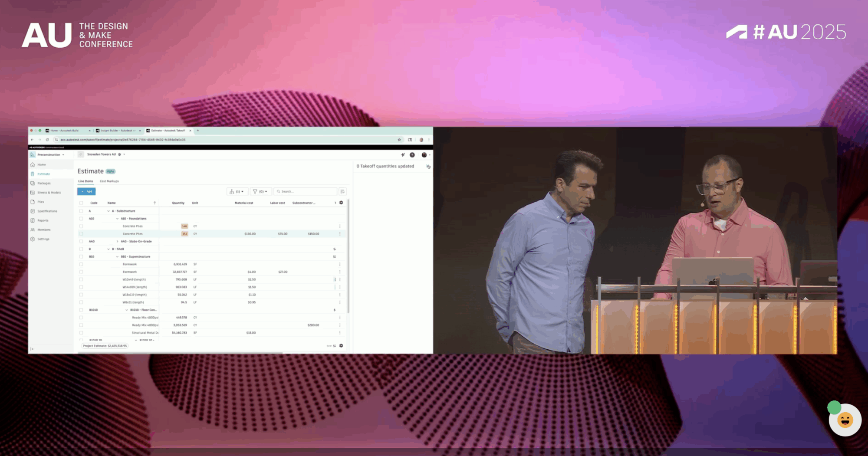The height and width of the screenshot is (456, 868).
Task: Open the Autodesk Assistant sparkle icon
Action: pyautogui.click(x=403, y=155)
